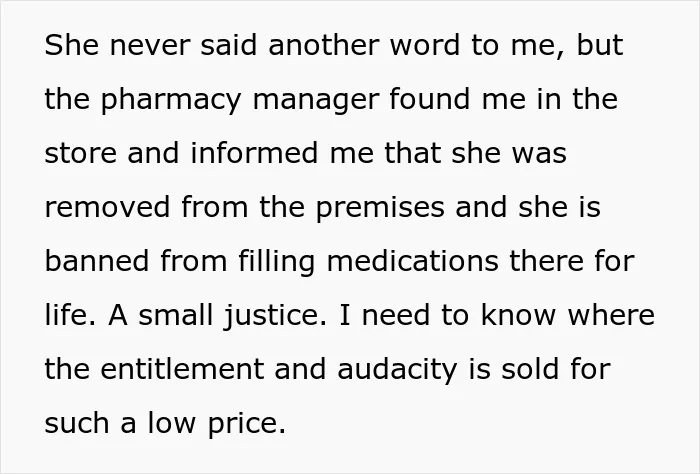Click the word "found" in the second line

click(x=430, y=99)
